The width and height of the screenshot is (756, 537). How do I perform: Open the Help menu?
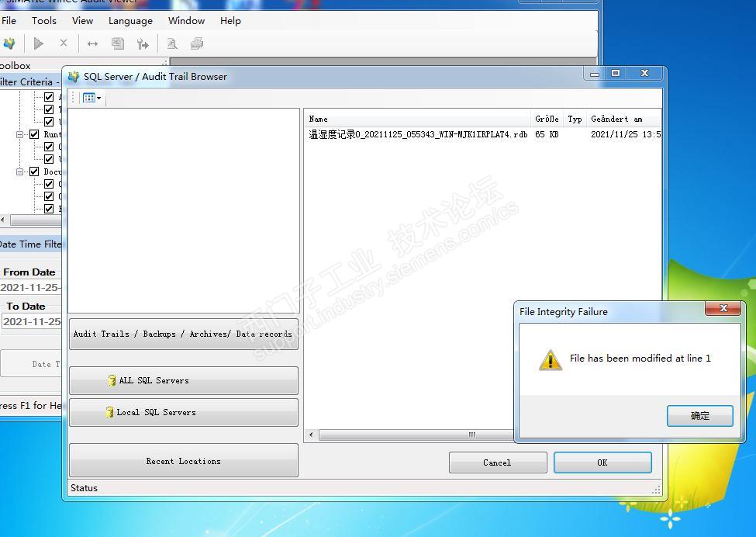click(230, 21)
